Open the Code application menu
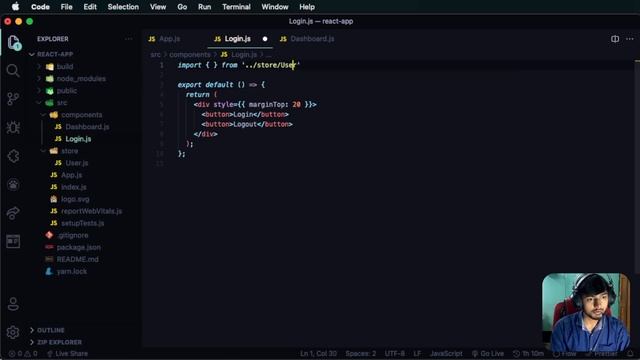 40,7
